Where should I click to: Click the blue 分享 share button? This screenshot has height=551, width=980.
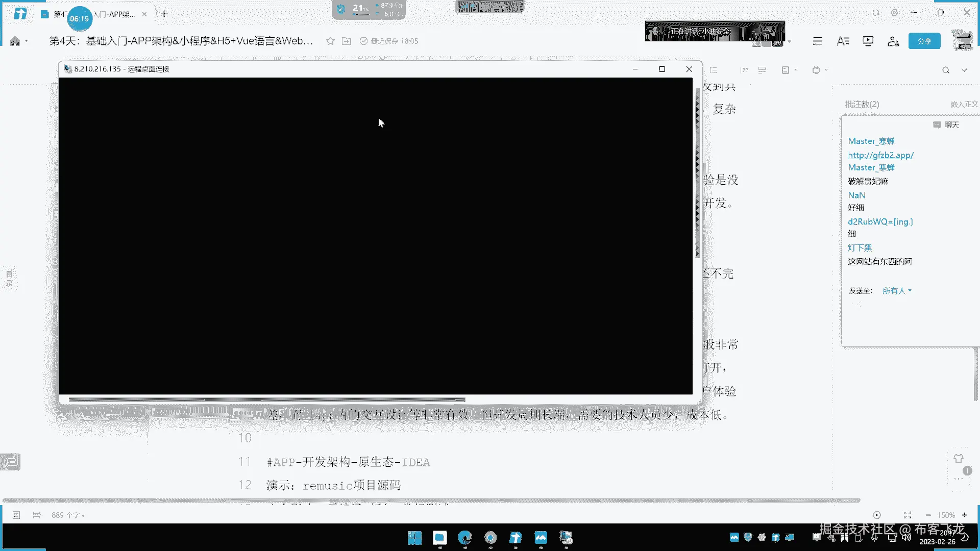(x=924, y=41)
